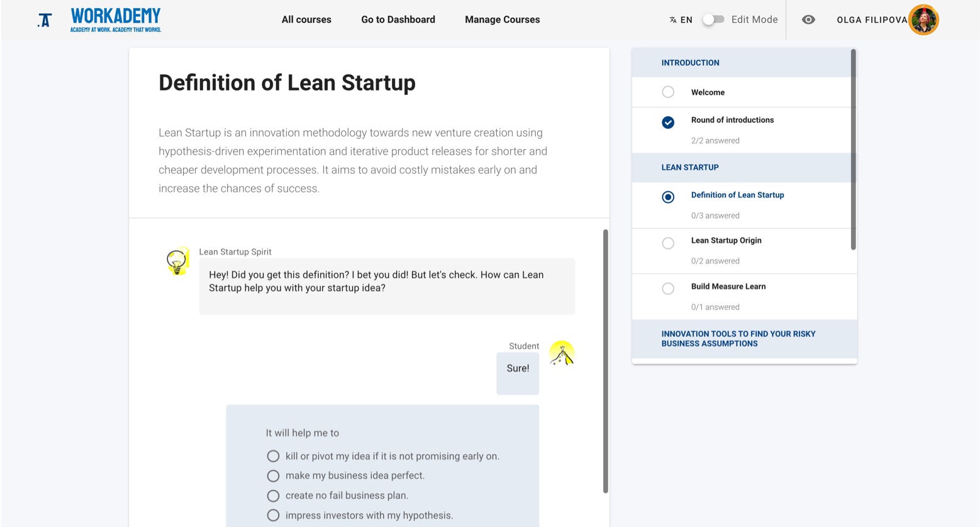The height and width of the screenshot is (527, 980).
Task: Open the EN language selector
Action: (686, 20)
